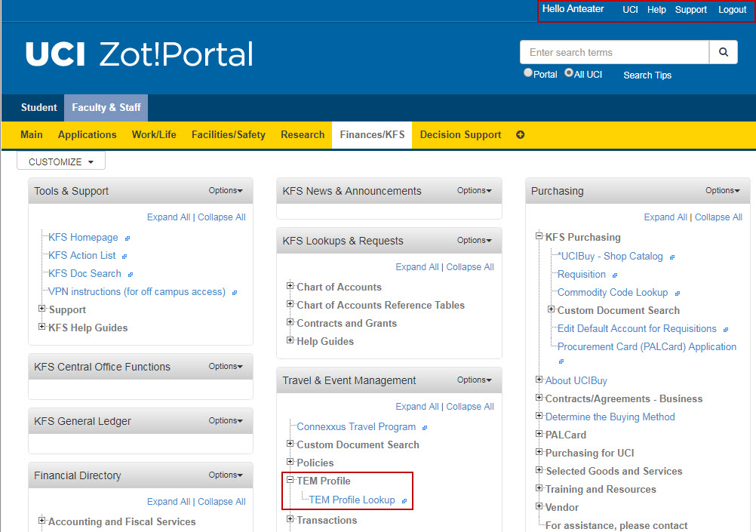Open Options menu for KFS News & Announcements
756x532 pixels.
pos(475,190)
